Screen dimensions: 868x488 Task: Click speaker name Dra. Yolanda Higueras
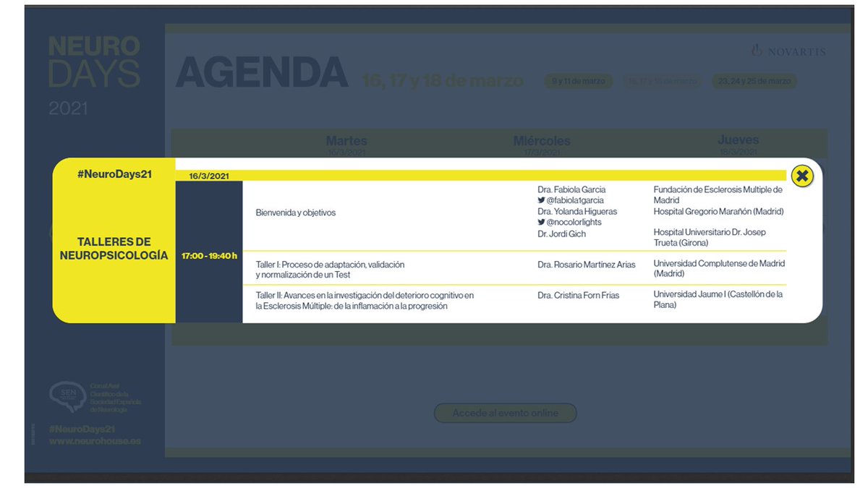[x=576, y=211]
